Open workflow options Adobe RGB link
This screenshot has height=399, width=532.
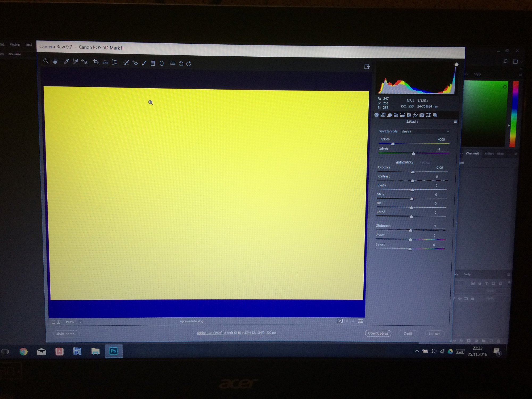tap(236, 333)
